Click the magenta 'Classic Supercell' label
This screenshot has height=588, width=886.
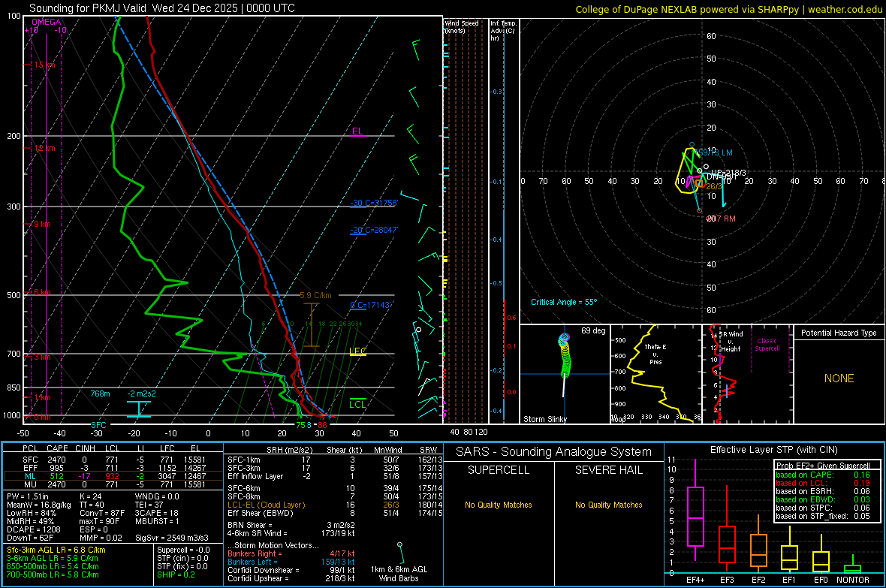[767, 345]
